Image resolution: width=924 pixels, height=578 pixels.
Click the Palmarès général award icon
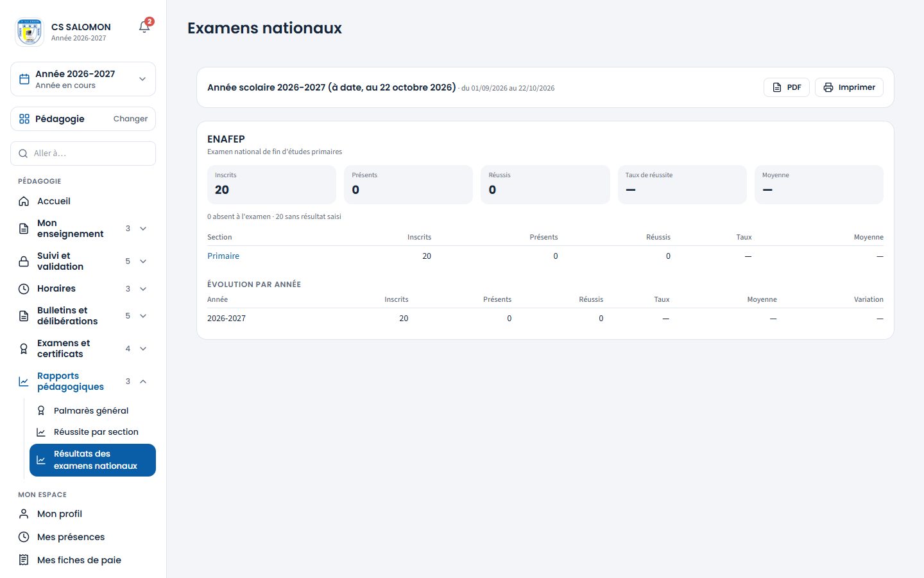[41, 410]
